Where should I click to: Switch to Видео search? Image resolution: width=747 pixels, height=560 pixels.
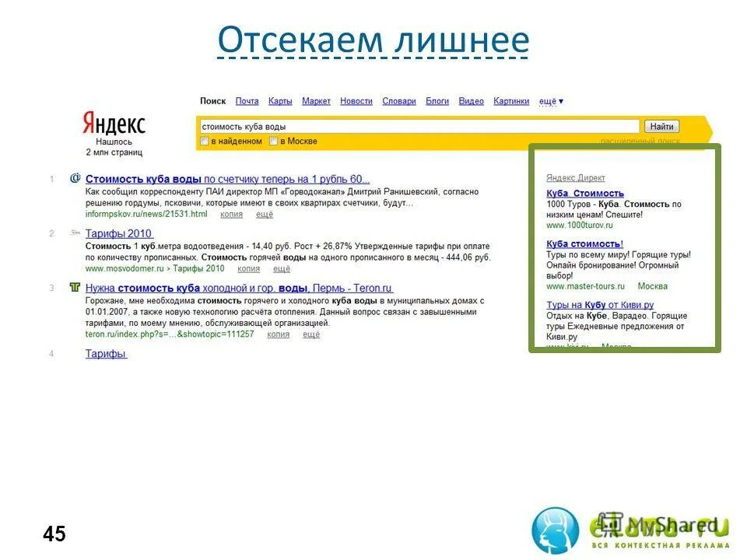[471, 101]
